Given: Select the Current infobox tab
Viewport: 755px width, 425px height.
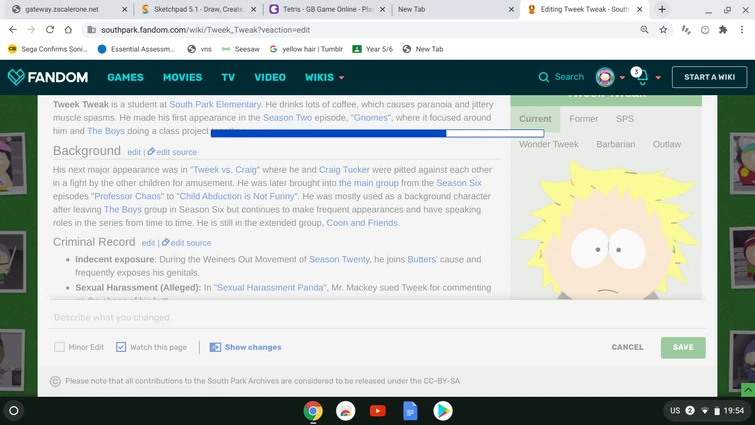Looking at the screenshot, I should (535, 118).
